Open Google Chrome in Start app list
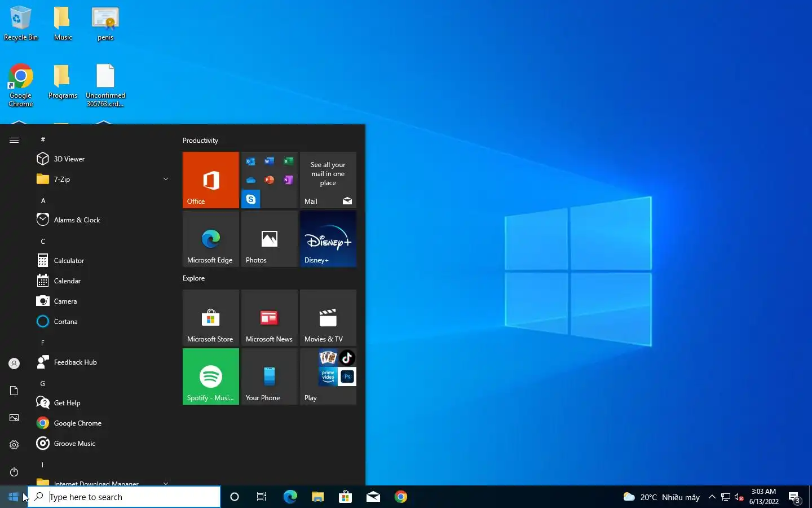 coord(101,423)
